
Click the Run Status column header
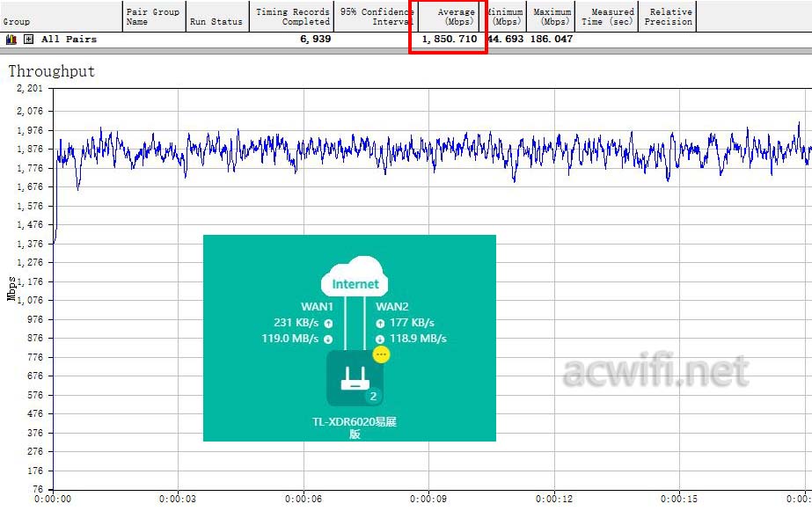click(x=217, y=17)
